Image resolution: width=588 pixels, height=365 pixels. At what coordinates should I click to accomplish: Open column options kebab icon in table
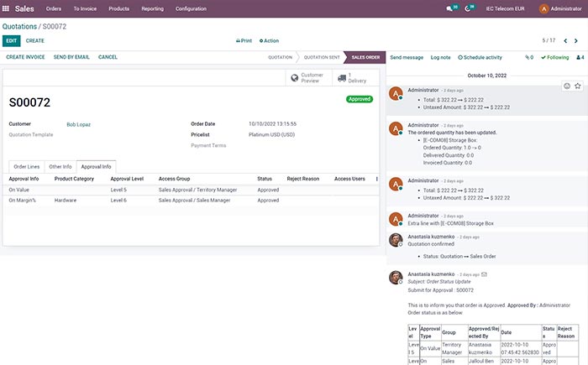[376, 179]
